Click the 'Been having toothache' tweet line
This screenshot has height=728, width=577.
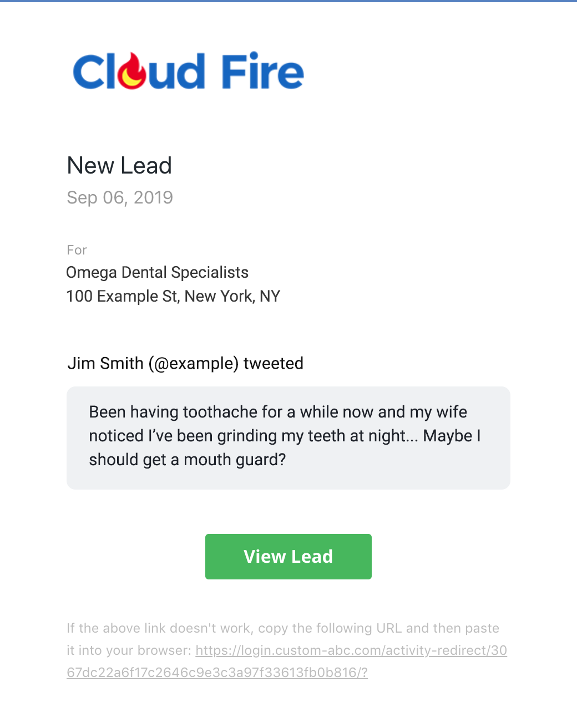coord(278,412)
